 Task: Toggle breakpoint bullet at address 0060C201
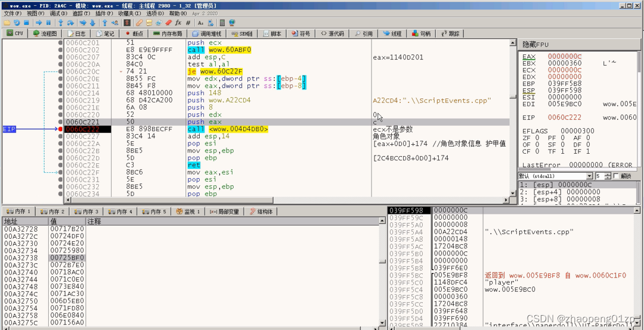click(x=60, y=43)
